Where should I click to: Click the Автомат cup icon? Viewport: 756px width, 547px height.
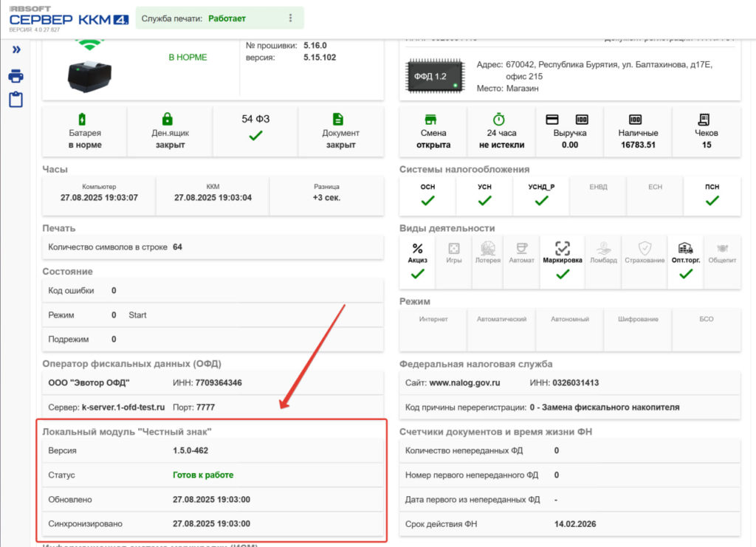tap(522, 248)
